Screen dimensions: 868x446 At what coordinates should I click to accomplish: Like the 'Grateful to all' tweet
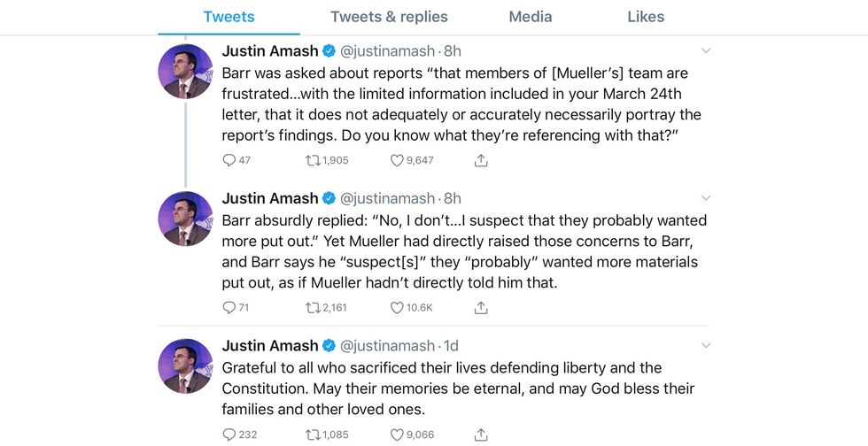397,434
